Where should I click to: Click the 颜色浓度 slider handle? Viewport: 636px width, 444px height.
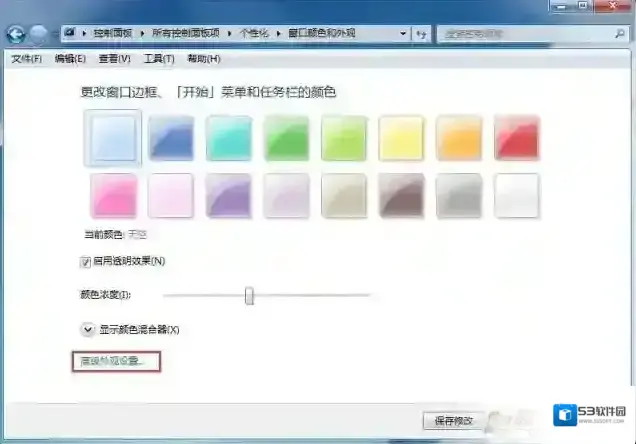pyautogui.click(x=249, y=296)
